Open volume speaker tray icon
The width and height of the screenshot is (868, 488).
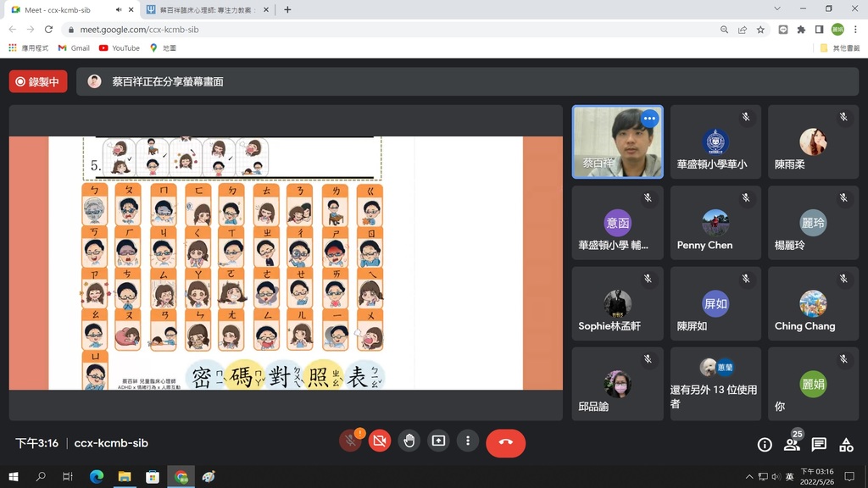[776, 476]
